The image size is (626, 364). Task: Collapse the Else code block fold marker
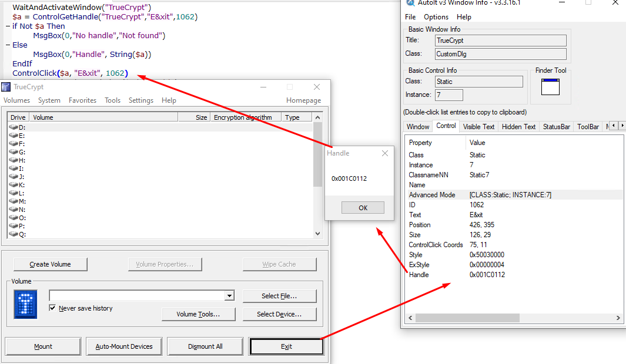click(x=8, y=45)
